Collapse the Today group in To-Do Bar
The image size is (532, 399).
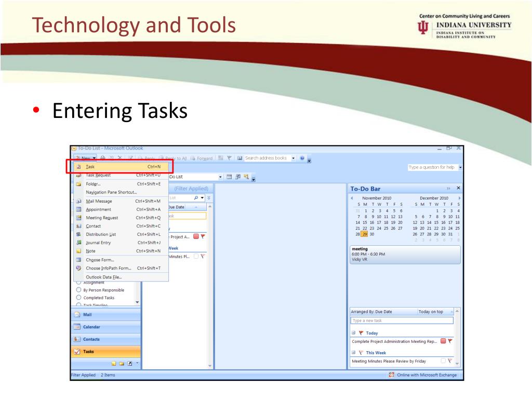point(353,333)
